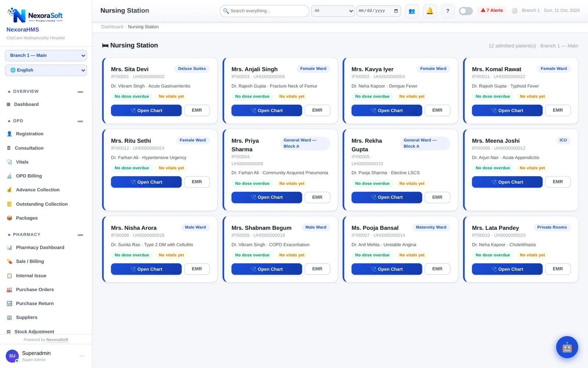Follow the NexoraSoft powered-by link
588x368 pixels.
[x=57, y=340]
